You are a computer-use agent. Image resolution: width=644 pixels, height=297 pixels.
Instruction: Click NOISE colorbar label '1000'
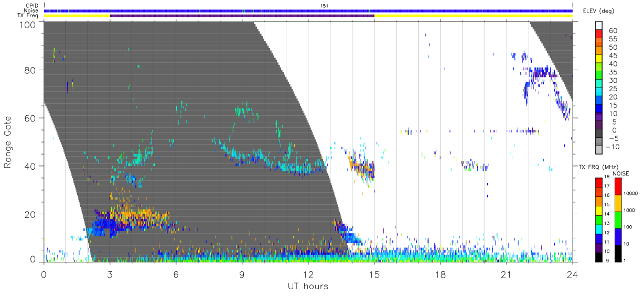click(629, 210)
